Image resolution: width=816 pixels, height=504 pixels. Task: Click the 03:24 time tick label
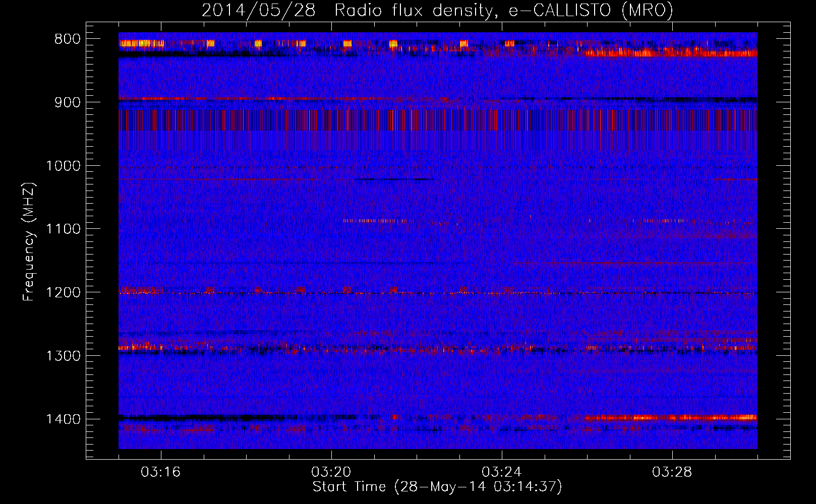(x=501, y=472)
